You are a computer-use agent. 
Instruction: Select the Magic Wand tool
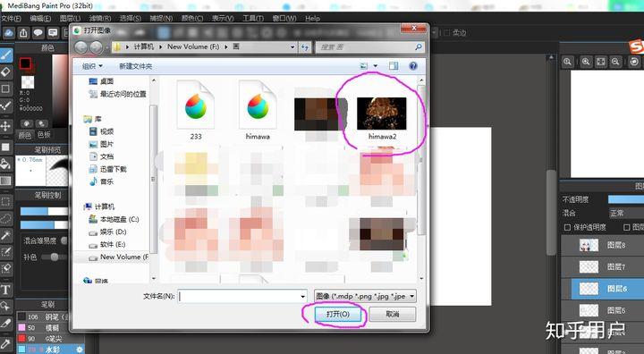click(5, 235)
